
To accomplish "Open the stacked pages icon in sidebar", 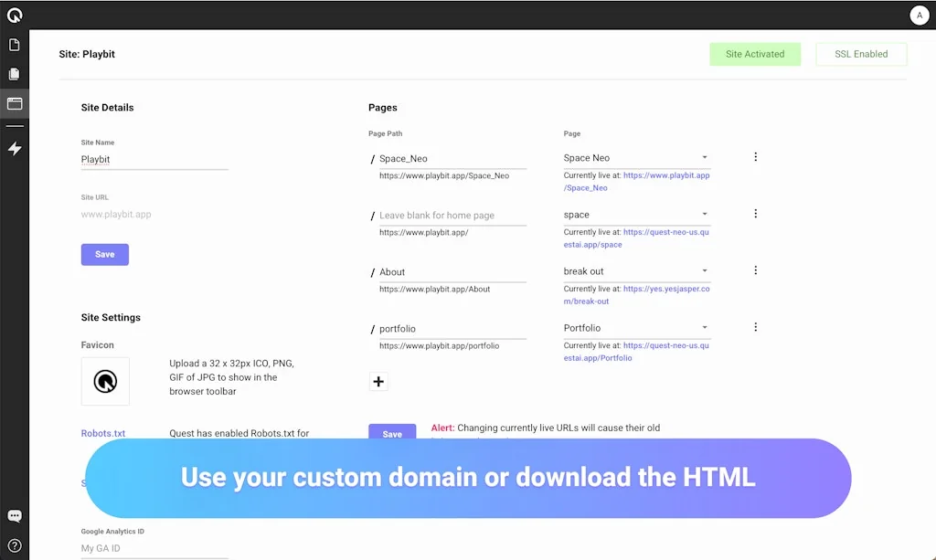I will click(15, 74).
